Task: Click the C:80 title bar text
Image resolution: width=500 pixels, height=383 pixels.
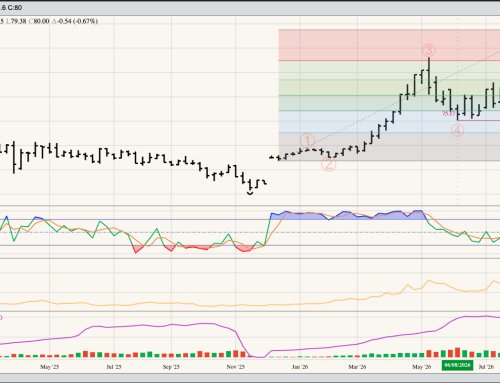Action: (15, 7)
